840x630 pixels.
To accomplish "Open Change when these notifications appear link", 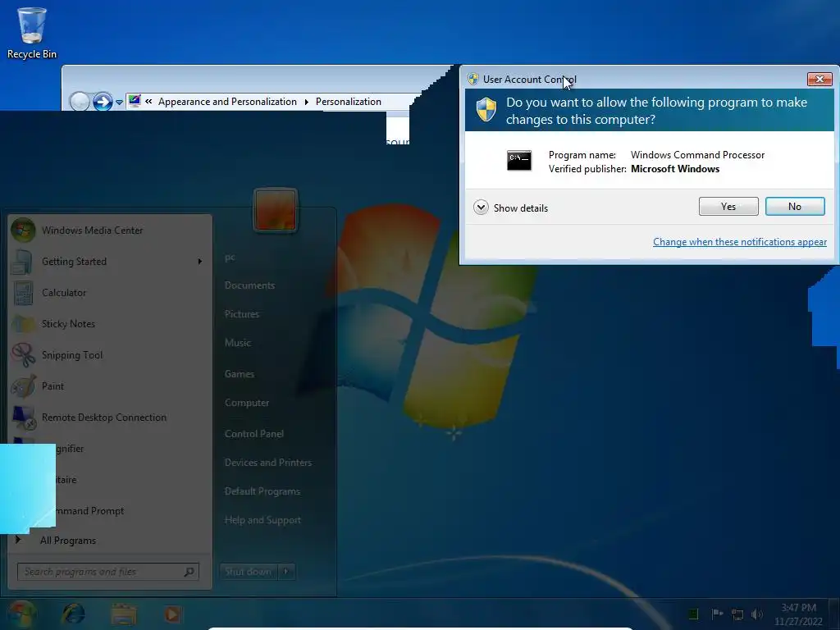I will [740, 242].
